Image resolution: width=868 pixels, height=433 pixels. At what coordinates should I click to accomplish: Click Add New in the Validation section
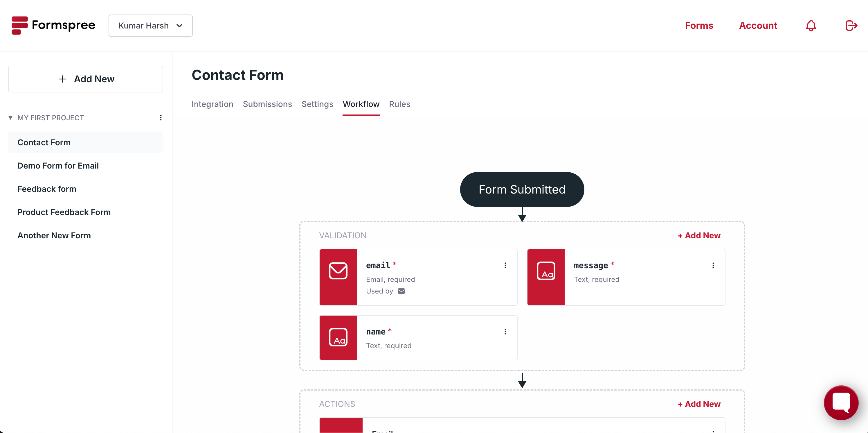698,235
